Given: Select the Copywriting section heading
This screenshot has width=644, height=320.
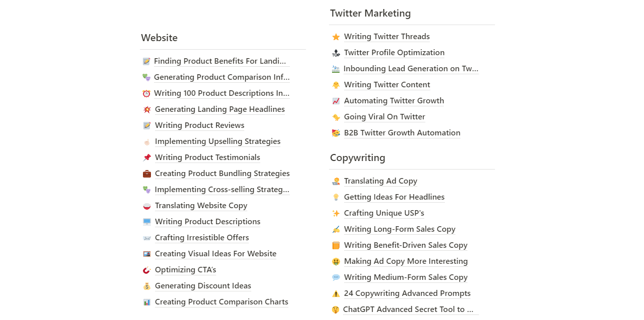Looking at the screenshot, I should point(358,158).
